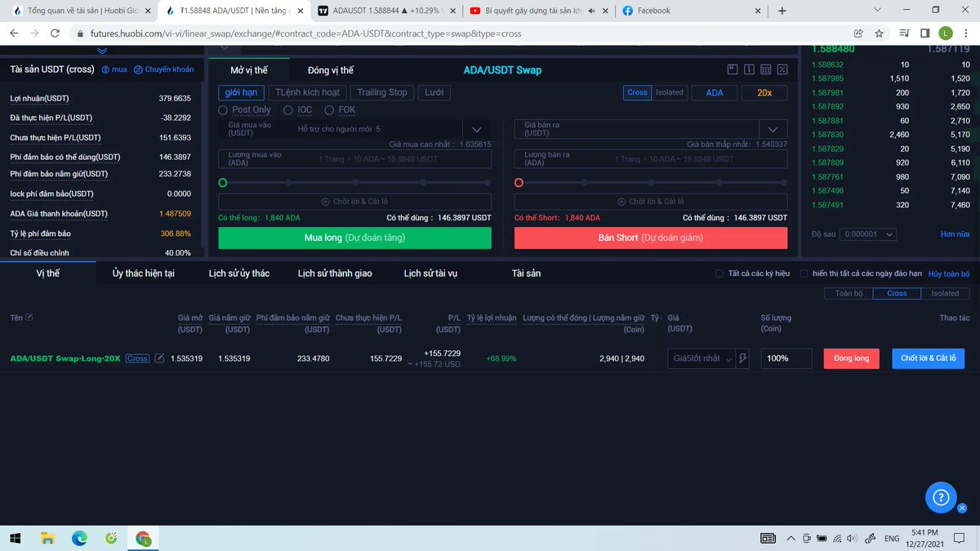Click the Bán Short red button
This screenshot has width=980, height=551.
click(x=651, y=238)
